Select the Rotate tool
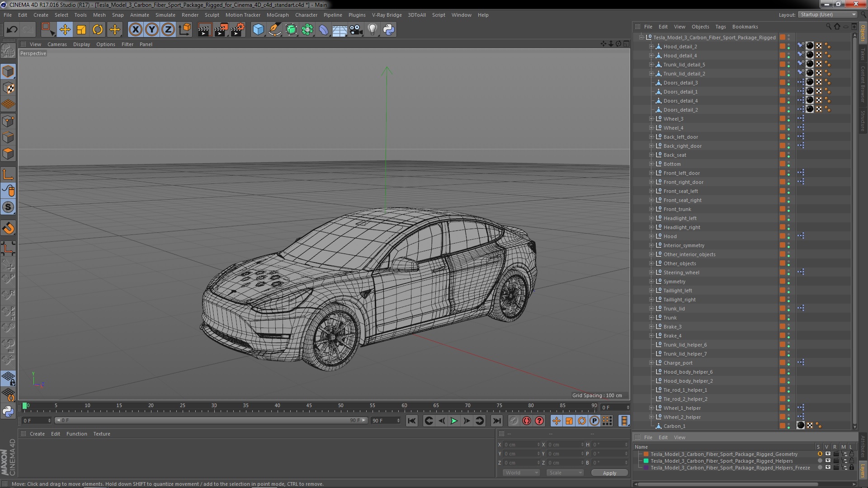The height and width of the screenshot is (488, 868). pyautogui.click(x=98, y=30)
